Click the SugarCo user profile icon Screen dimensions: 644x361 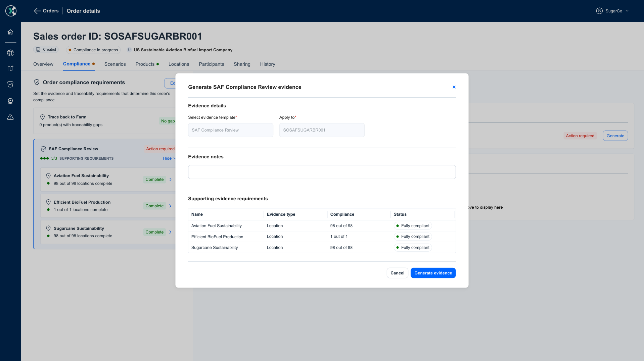(x=599, y=11)
